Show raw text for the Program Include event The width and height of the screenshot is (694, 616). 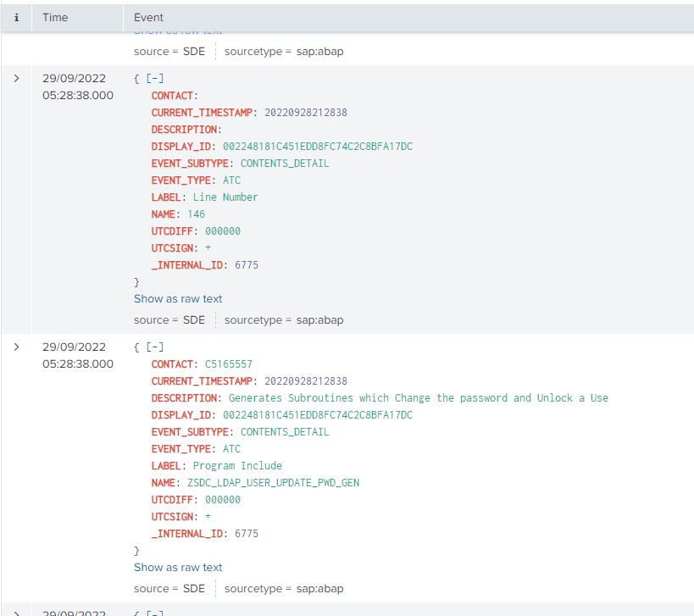[178, 567]
